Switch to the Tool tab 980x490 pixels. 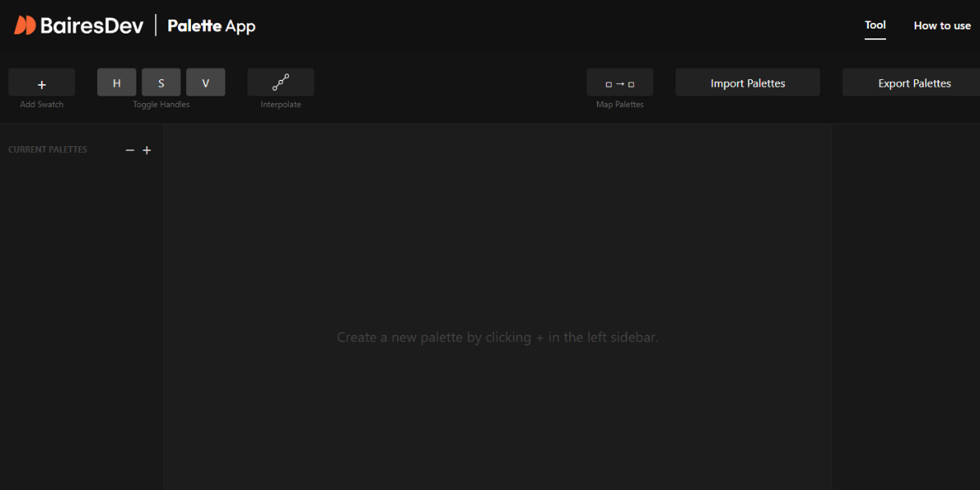pyautogui.click(x=875, y=25)
